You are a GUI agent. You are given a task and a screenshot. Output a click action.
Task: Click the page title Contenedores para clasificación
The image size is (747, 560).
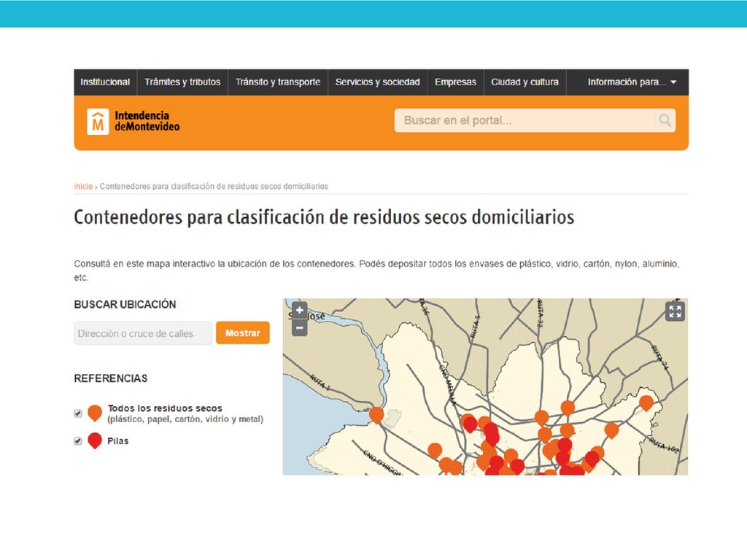point(324,217)
